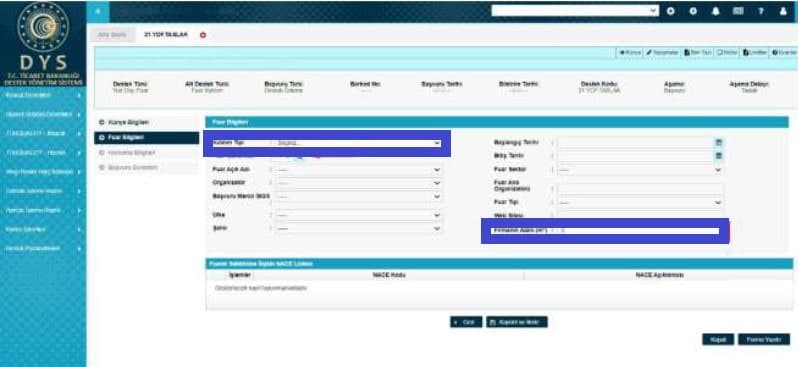Click the Geri button
798x367 pixels.
coord(466,322)
